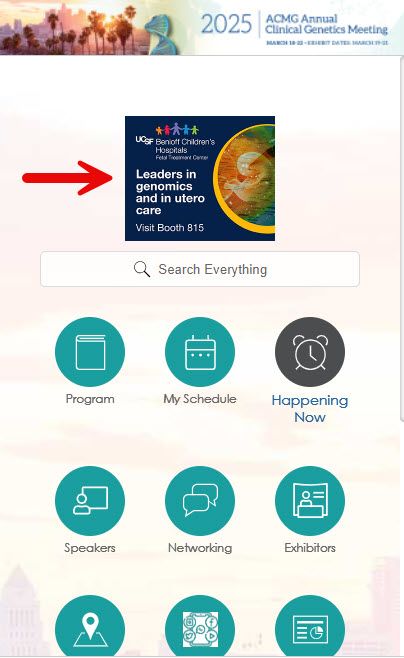Select the Networking text label

pyautogui.click(x=200, y=548)
